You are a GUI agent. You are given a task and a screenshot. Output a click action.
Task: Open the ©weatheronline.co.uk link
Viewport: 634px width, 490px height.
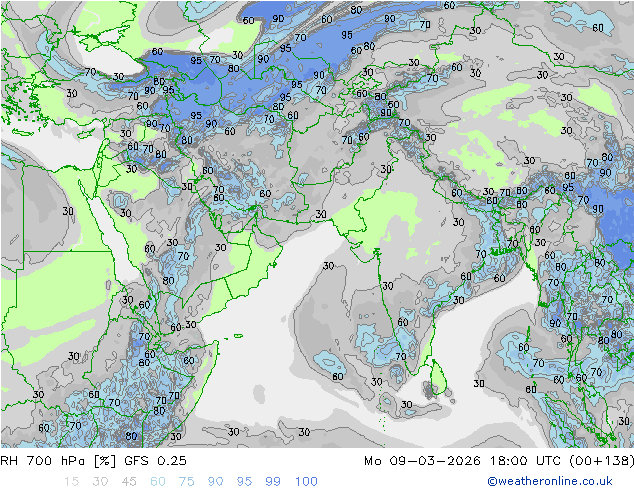[550, 481]
